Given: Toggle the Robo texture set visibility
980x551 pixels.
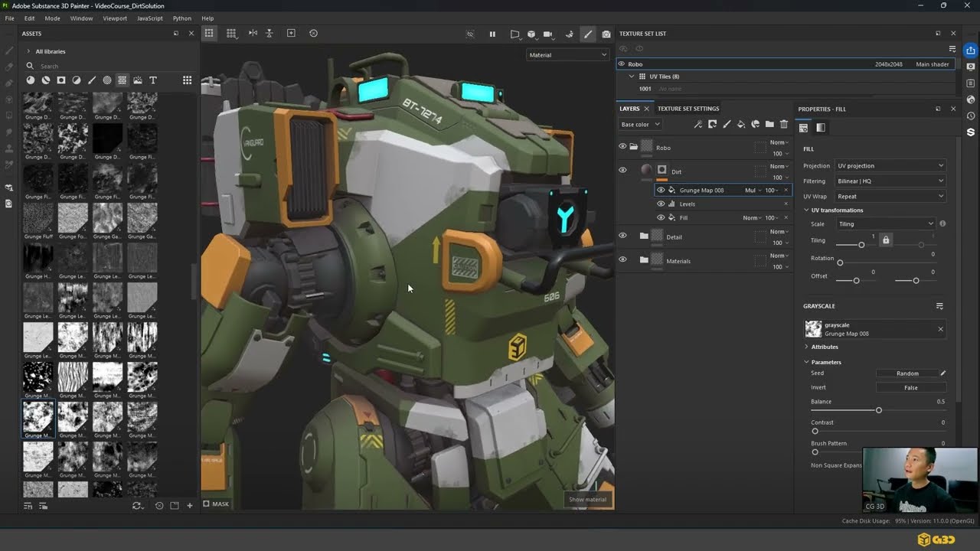Looking at the screenshot, I should tap(621, 64).
